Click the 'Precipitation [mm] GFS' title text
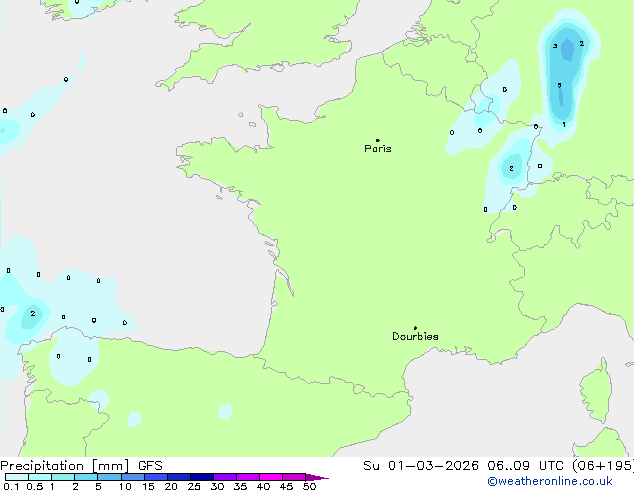The image size is (634, 490). 81,466
